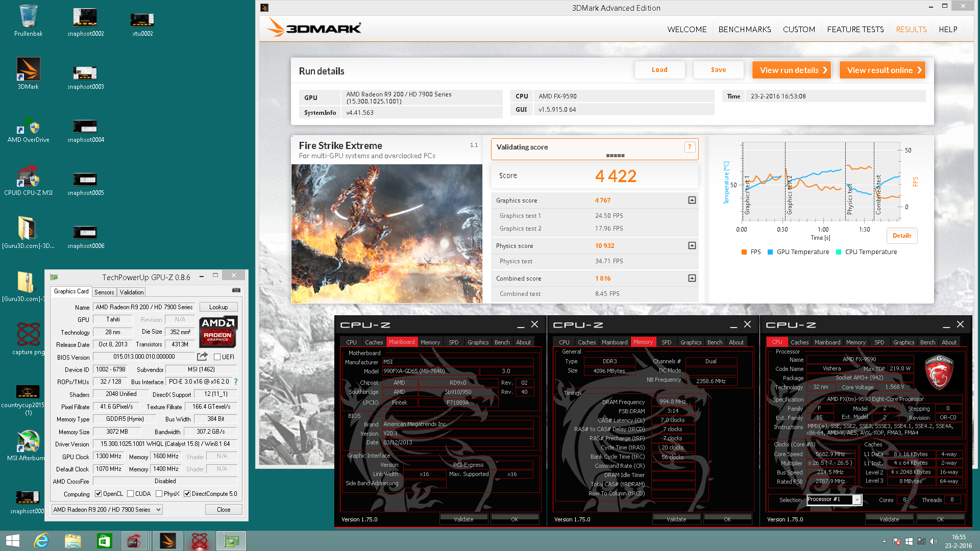Click the Lookup button in GPU-Z
The height and width of the screenshot is (551, 980).
click(x=218, y=307)
